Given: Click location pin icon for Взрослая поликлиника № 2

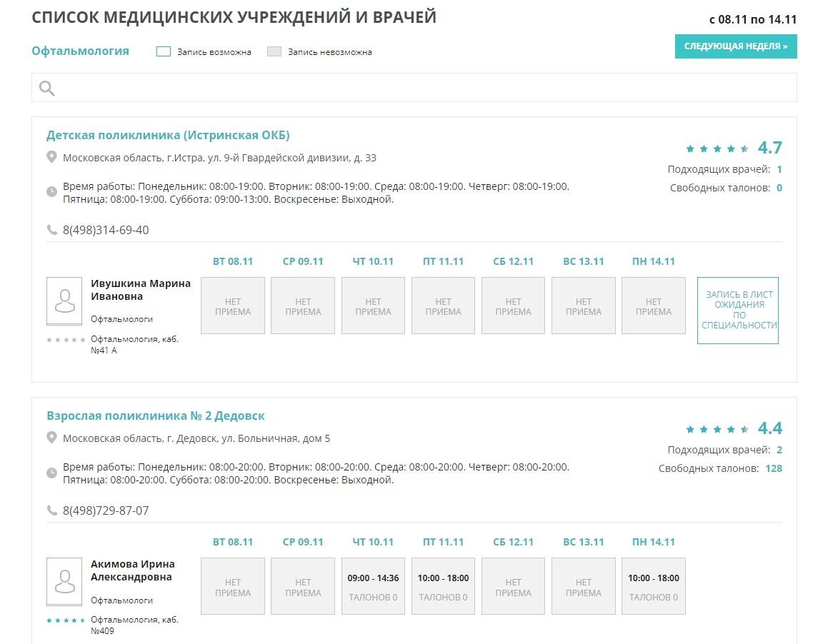Looking at the screenshot, I should [51, 438].
